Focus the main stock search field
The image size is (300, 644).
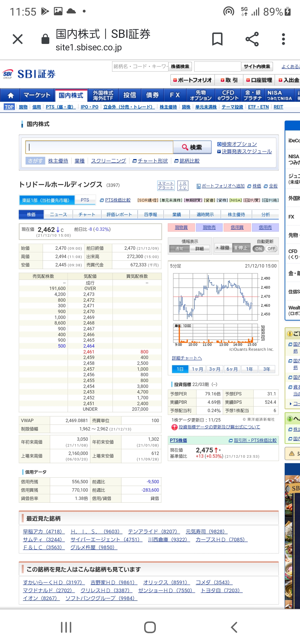(x=99, y=147)
